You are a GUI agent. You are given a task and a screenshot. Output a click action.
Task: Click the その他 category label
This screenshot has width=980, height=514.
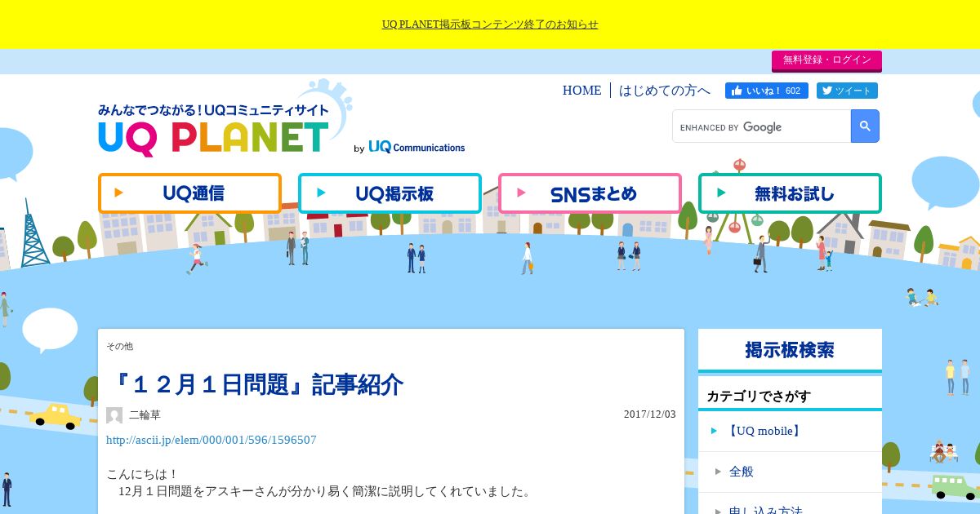119,347
